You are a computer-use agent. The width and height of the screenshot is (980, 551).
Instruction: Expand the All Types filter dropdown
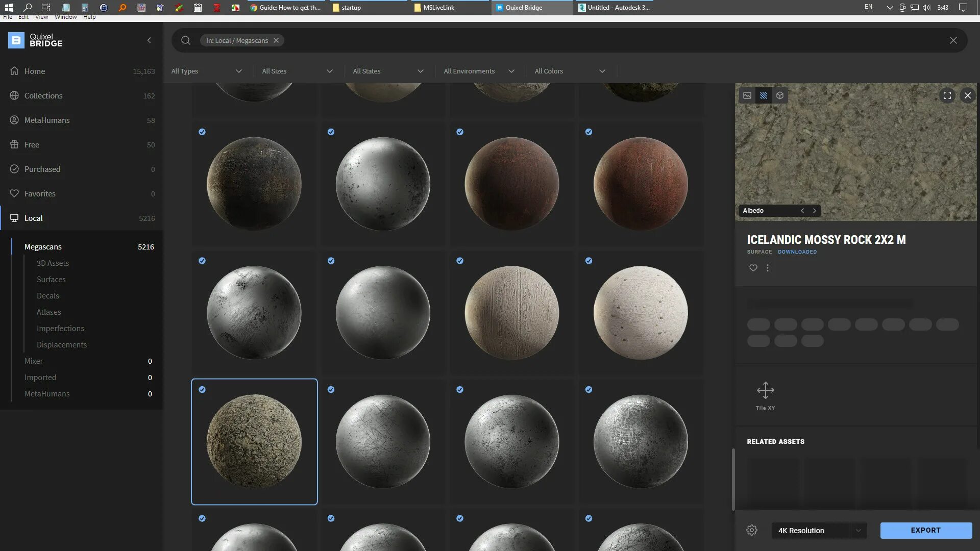pyautogui.click(x=207, y=71)
